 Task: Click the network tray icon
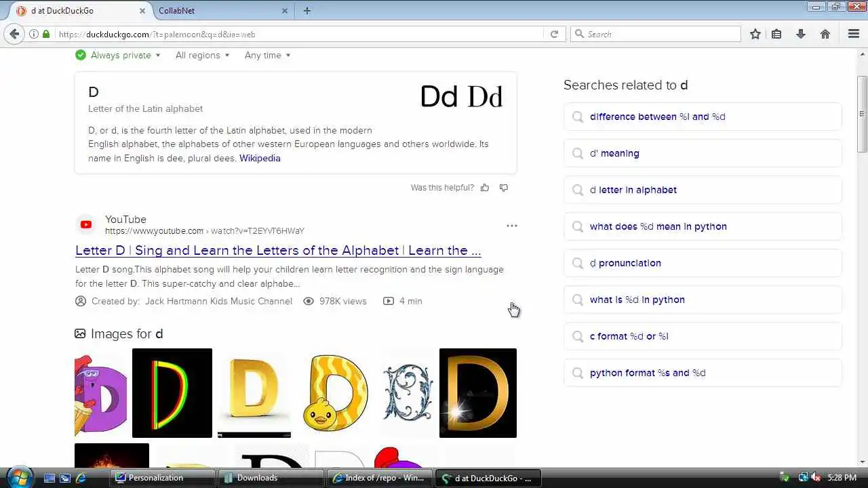pos(803,478)
